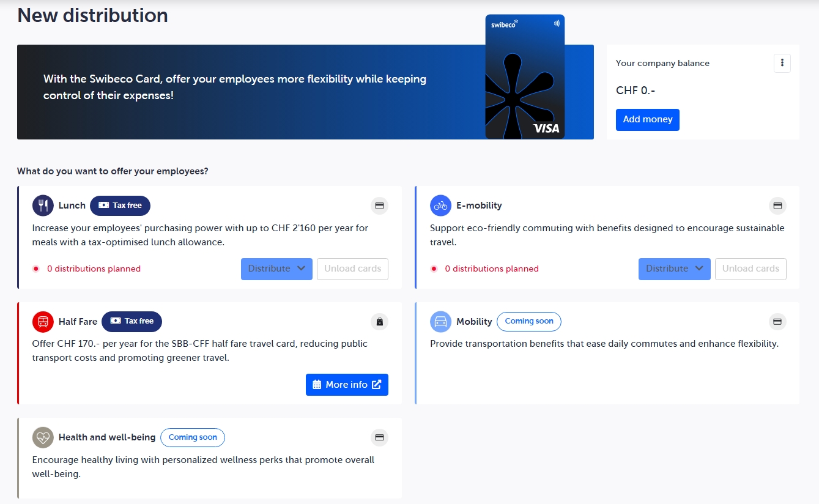Click the Lunch card title
Screen dimensions: 819x504
click(72, 206)
